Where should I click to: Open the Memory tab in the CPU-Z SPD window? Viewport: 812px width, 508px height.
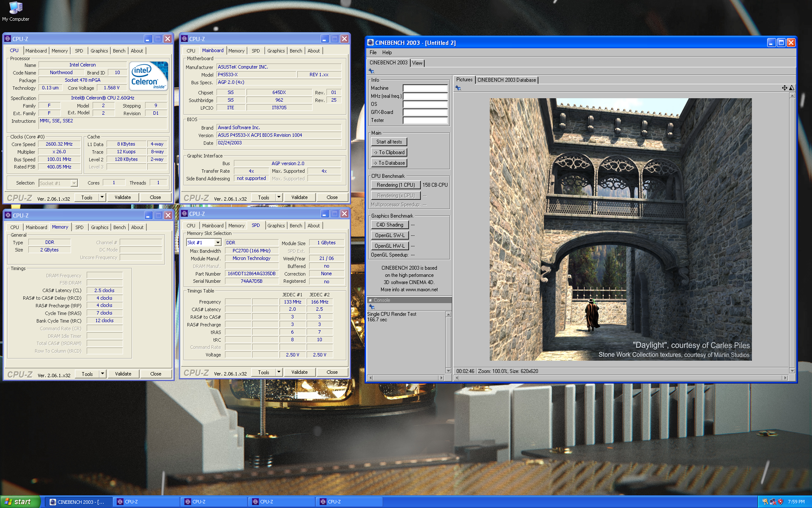(x=236, y=226)
